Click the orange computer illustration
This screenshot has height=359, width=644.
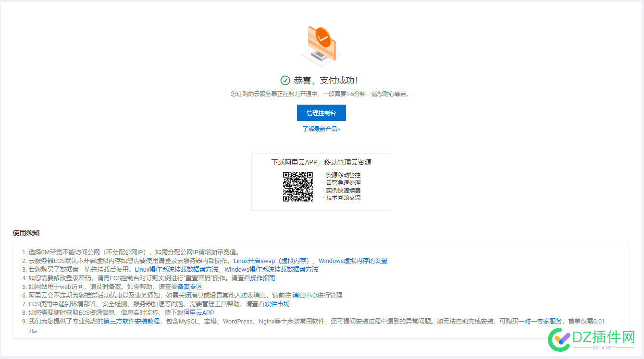tap(321, 46)
